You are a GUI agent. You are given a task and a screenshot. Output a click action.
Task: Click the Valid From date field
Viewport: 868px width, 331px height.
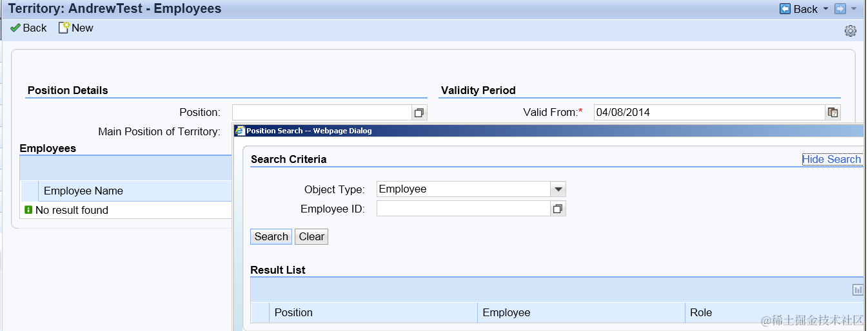coord(709,112)
